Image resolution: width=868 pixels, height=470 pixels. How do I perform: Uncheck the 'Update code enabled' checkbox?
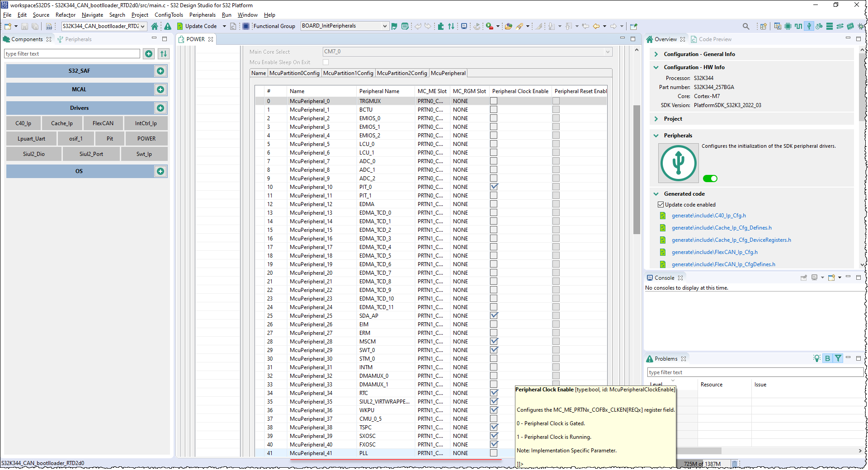[x=660, y=205]
